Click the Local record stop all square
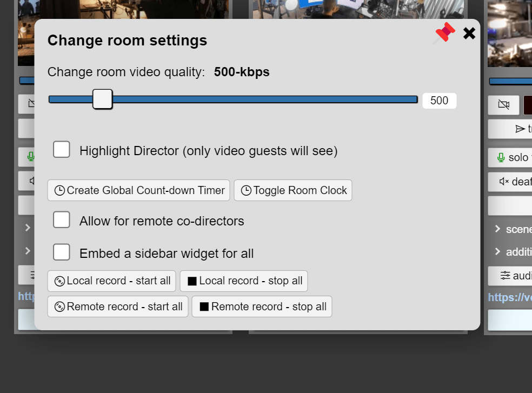The width and height of the screenshot is (532, 393). coord(192,281)
